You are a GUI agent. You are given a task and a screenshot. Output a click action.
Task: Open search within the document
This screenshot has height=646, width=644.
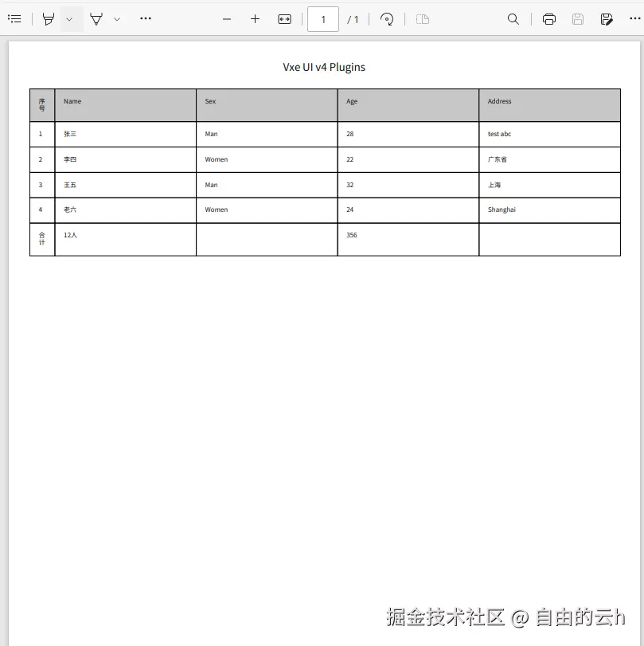[x=513, y=18]
